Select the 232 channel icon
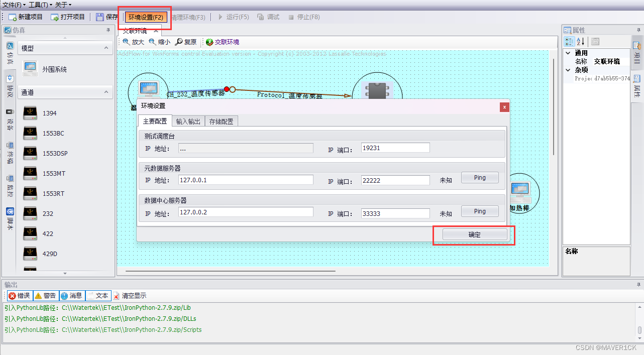 [30, 213]
